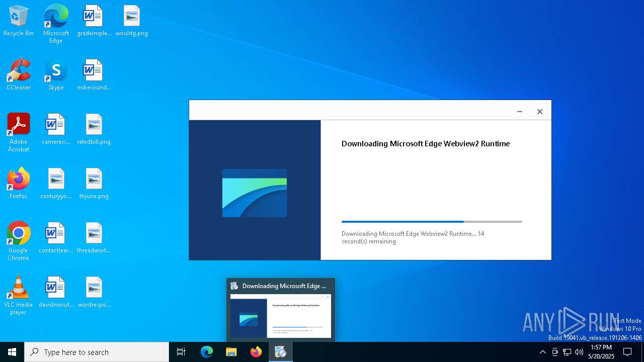The height and width of the screenshot is (362, 644).
Task: Select the wordrespo image file icon
Action: click(x=94, y=293)
